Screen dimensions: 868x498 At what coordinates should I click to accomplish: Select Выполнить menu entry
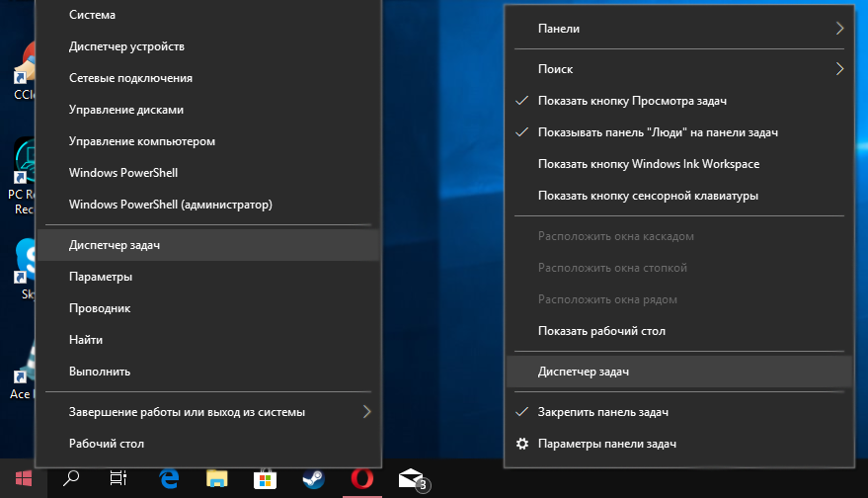click(x=208, y=372)
